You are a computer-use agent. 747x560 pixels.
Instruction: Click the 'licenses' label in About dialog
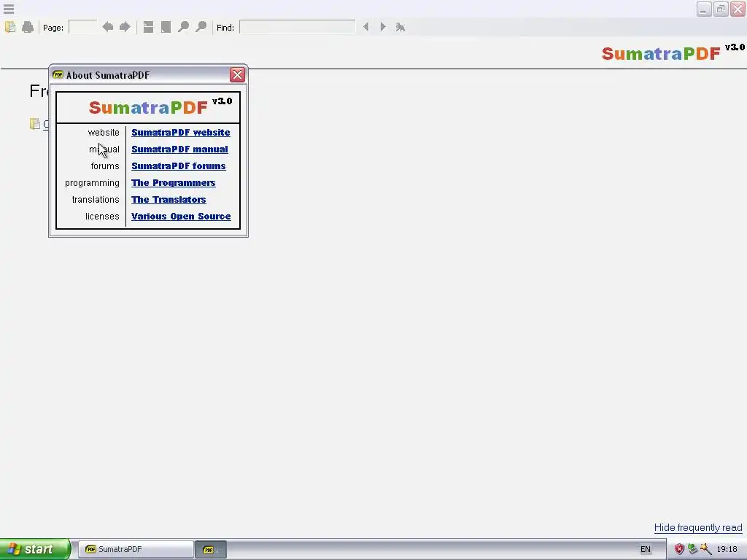[x=102, y=216]
